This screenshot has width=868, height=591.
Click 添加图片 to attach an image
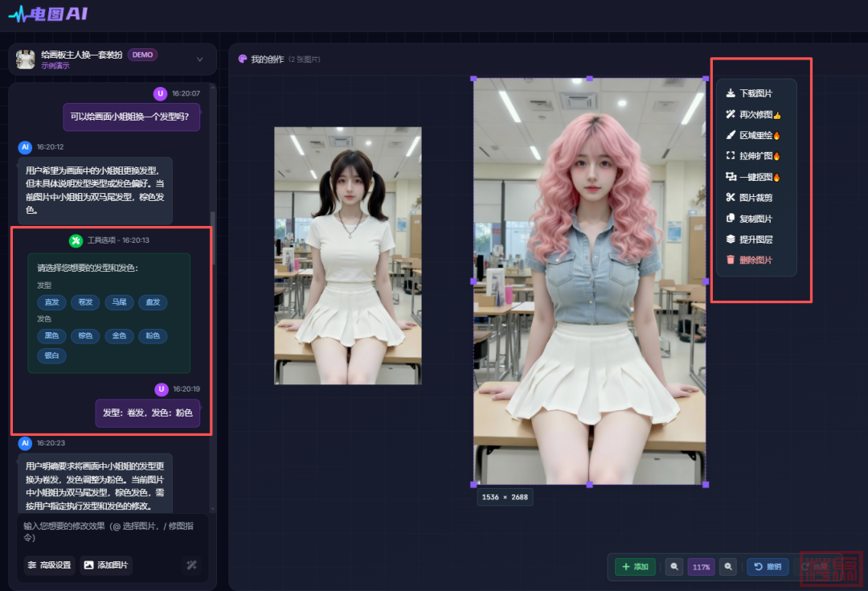point(107,565)
